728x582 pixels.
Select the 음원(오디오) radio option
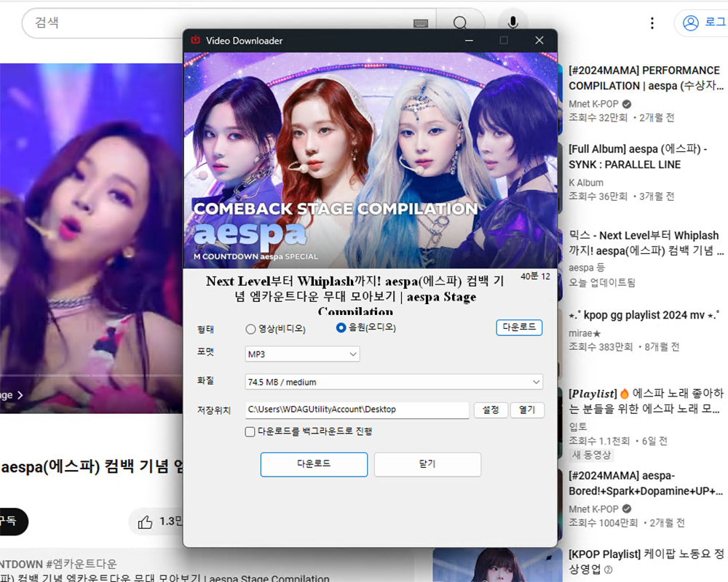341,327
